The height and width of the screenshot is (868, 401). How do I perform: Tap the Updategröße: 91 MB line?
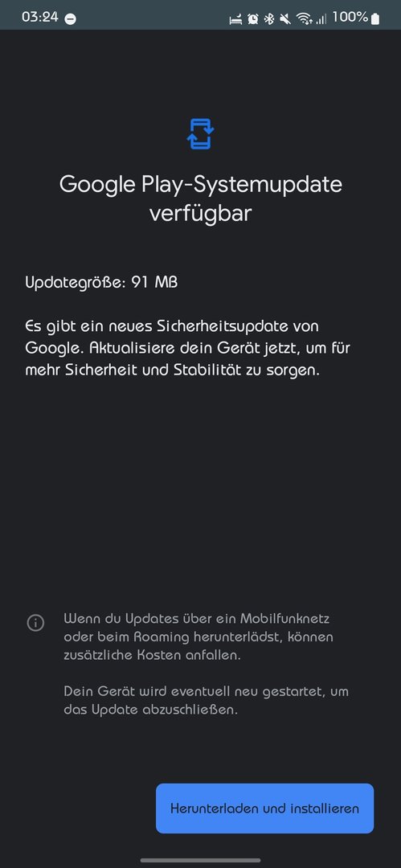(x=101, y=282)
